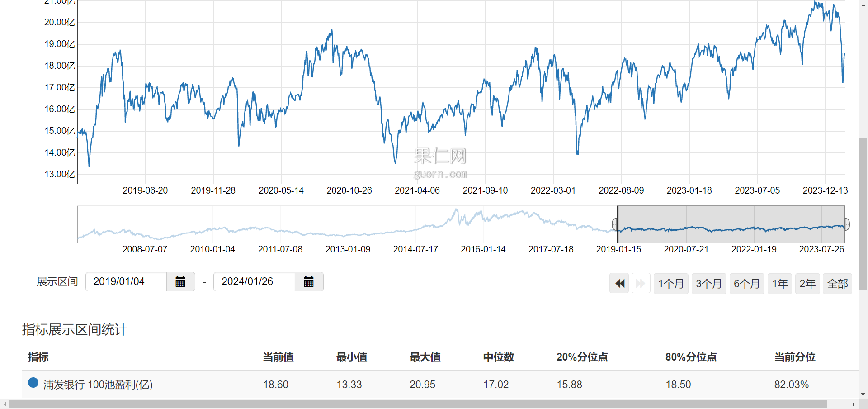
Task: Click the 80% percentile cell 18.50
Action: tap(679, 385)
